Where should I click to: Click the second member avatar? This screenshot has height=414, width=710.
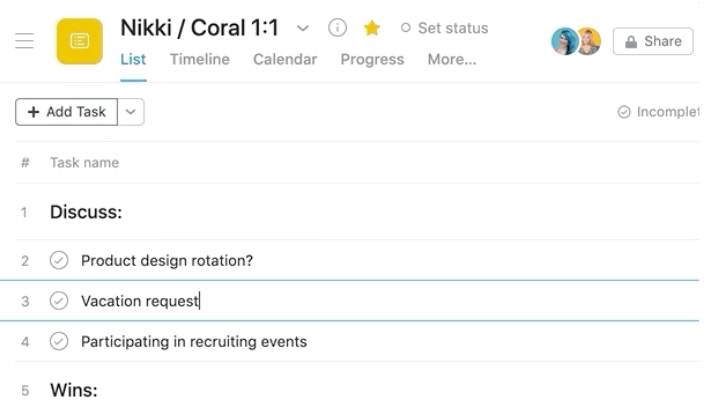[x=587, y=41]
